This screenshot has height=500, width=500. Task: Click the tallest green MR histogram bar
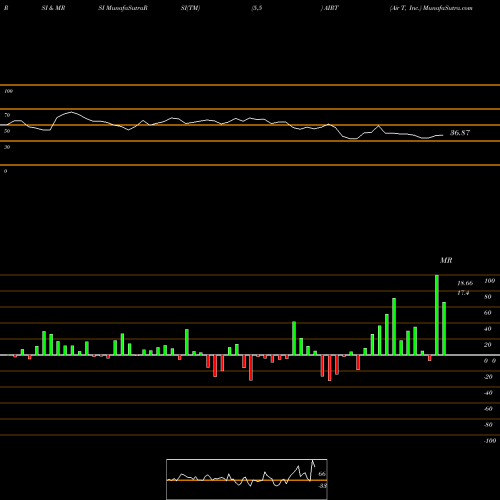(x=437, y=315)
